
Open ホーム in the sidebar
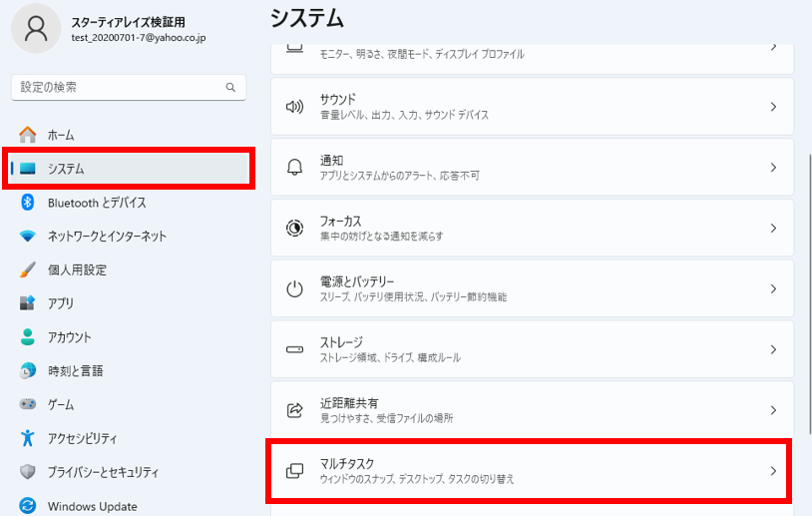click(61, 135)
